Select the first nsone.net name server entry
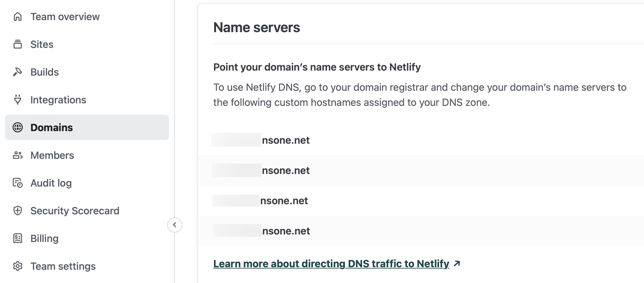 (x=285, y=140)
